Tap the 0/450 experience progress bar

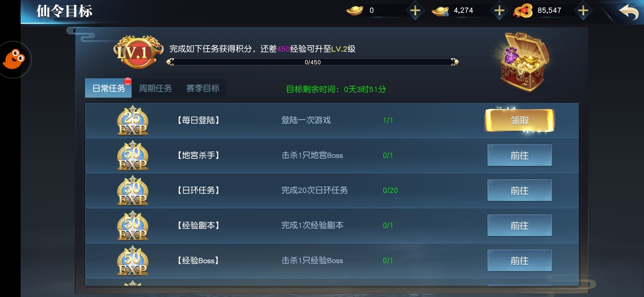tap(313, 62)
